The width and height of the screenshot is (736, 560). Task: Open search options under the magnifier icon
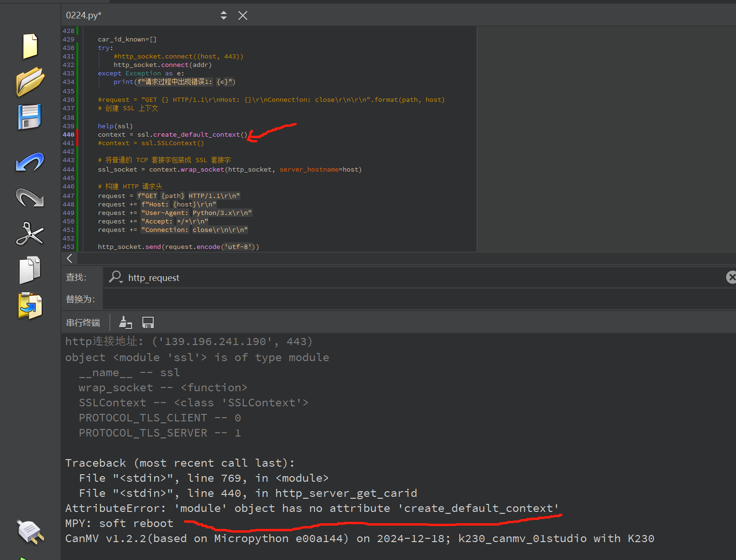pyautogui.click(x=116, y=277)
